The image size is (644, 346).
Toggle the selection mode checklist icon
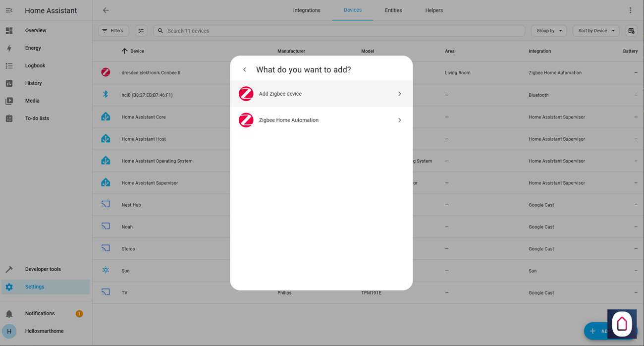141,31
